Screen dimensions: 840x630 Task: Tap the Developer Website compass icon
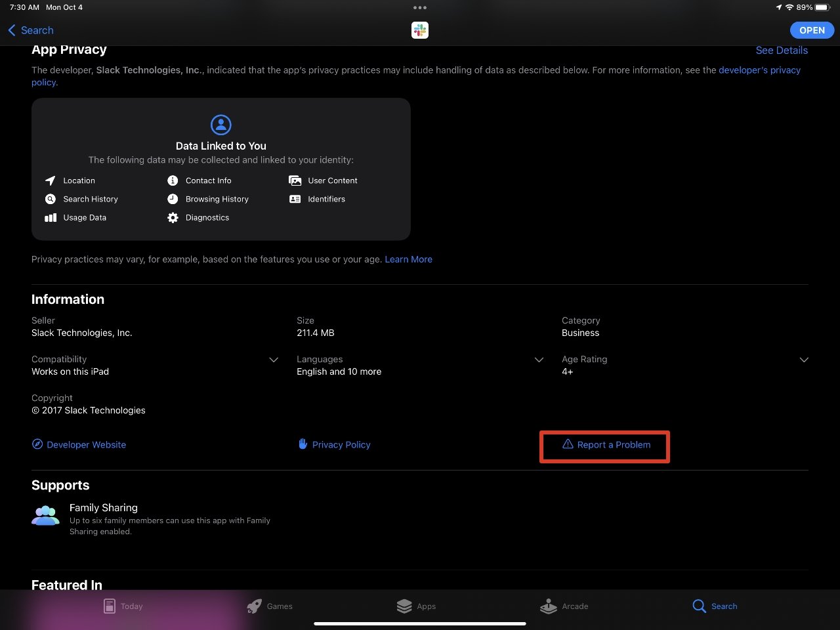[x=37, y=444]
